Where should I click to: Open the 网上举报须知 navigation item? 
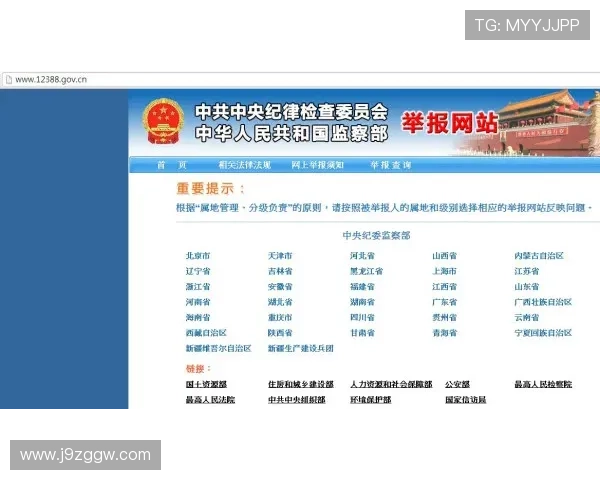pyautogui.click(x=318, y=165)
